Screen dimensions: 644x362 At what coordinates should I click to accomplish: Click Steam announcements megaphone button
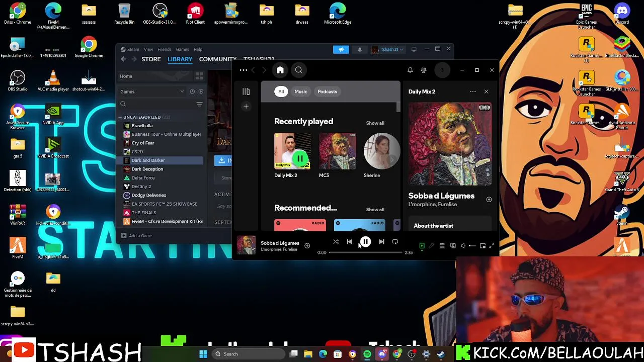coord(341,49)
